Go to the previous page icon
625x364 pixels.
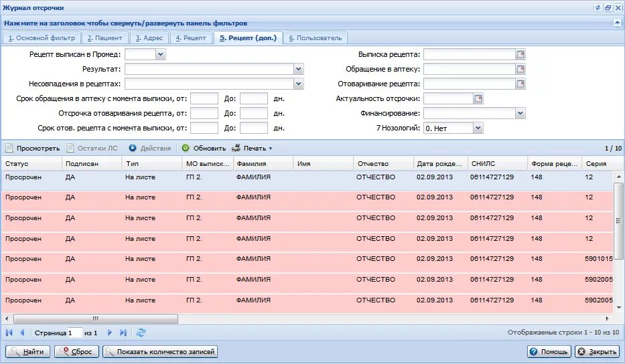pos(22,333)
